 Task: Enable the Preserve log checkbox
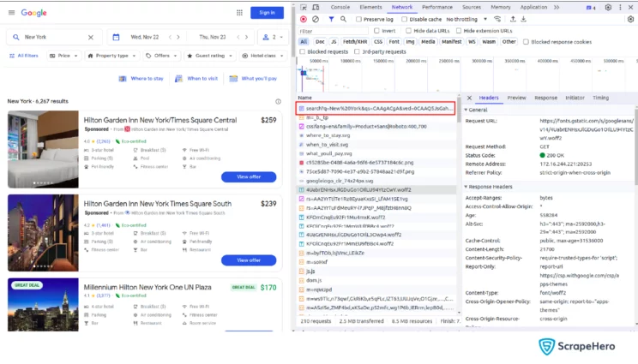(358, 19)
